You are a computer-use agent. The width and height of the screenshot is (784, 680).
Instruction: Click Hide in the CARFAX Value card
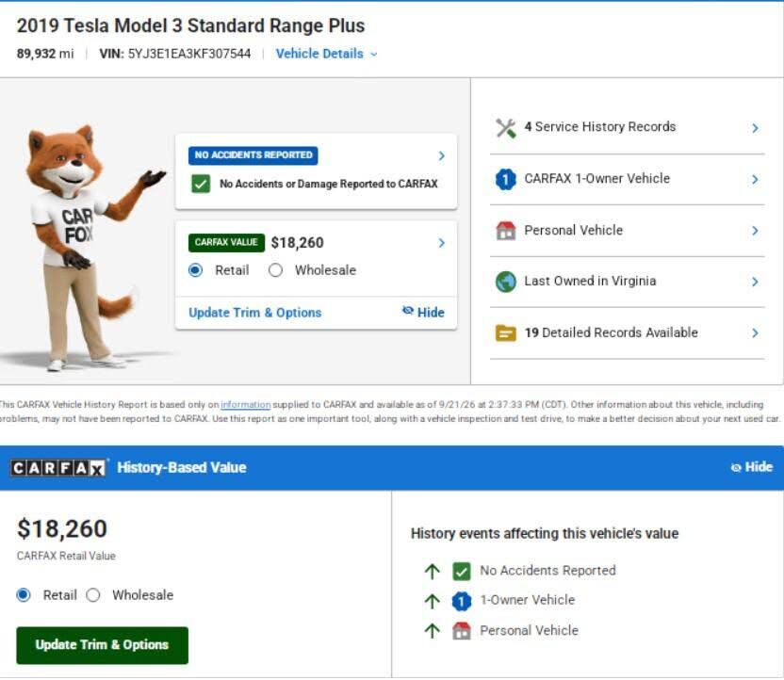(x=423, y=313)
